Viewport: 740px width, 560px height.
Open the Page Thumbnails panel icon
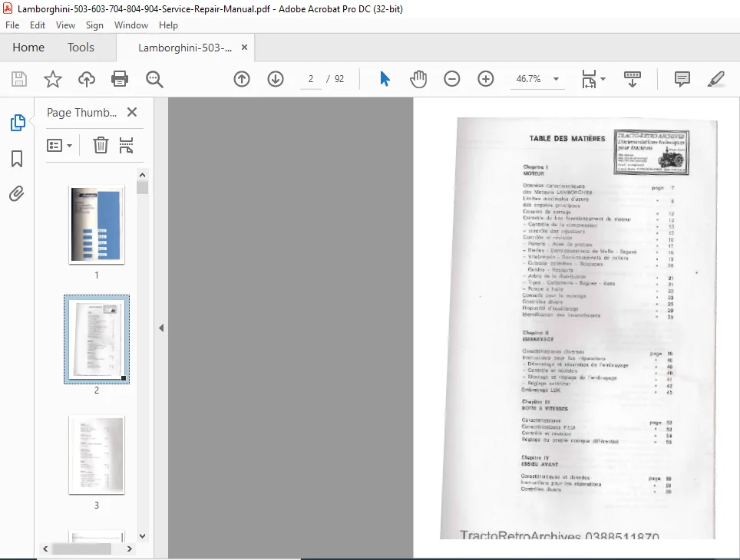(x=18, y=123)
